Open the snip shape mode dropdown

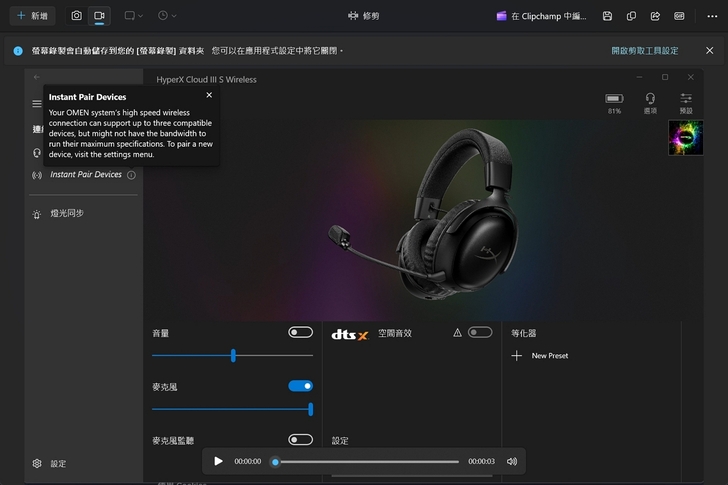134,16
